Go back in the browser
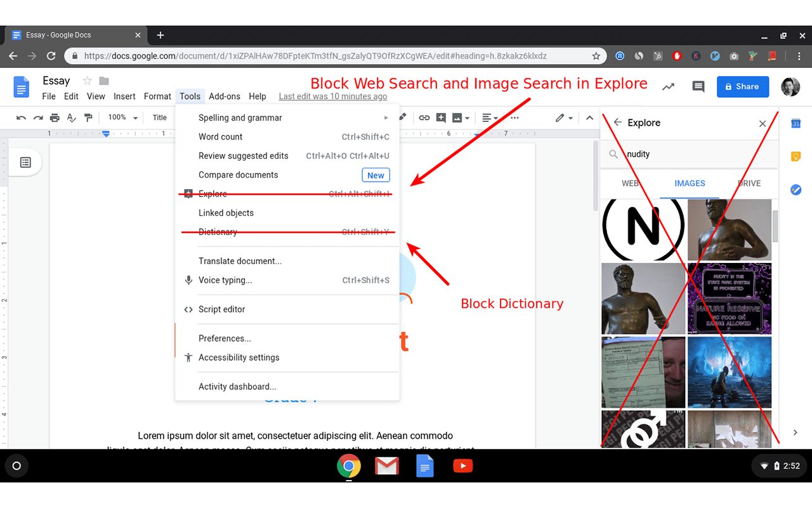This screenshot has height=508, width=812. 13,56
